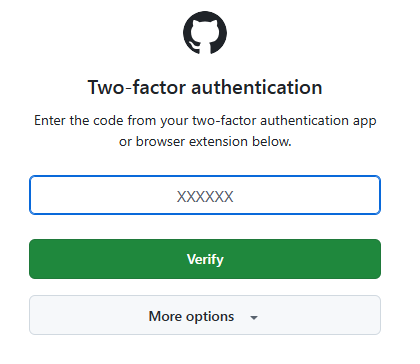Click the More options label text

tap(191, 316)
